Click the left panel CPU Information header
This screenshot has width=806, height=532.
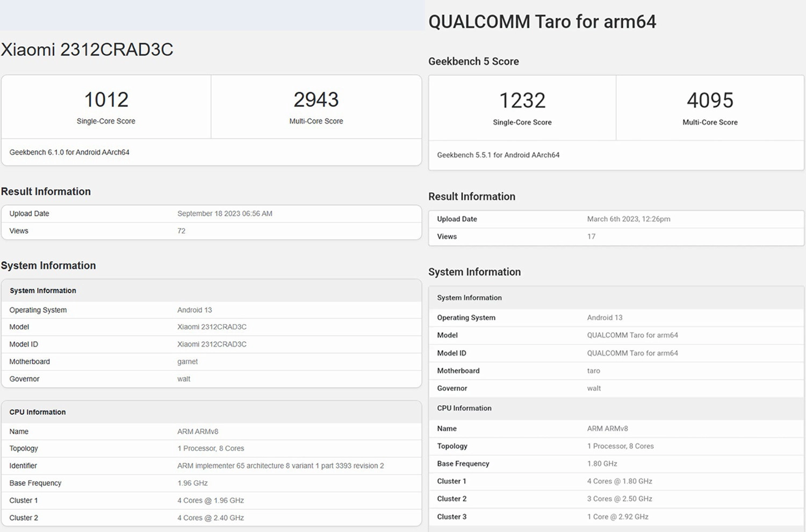38,412
